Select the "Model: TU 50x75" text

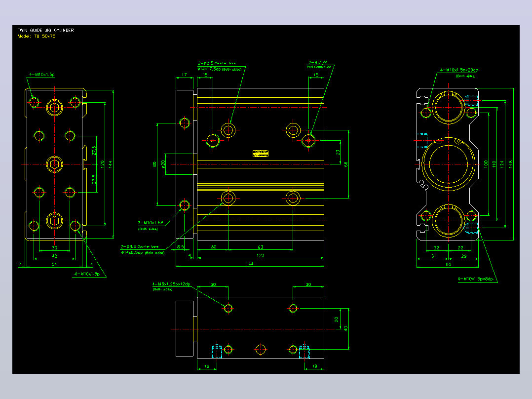[37, 36]
